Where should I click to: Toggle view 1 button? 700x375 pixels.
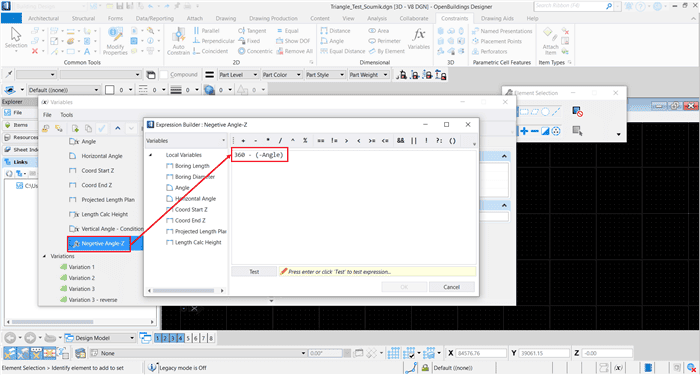[x=158, y=338]
